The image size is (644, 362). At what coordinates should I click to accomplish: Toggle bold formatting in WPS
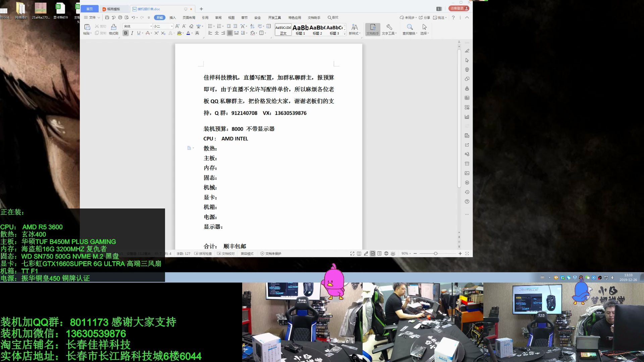pos(126,33)
